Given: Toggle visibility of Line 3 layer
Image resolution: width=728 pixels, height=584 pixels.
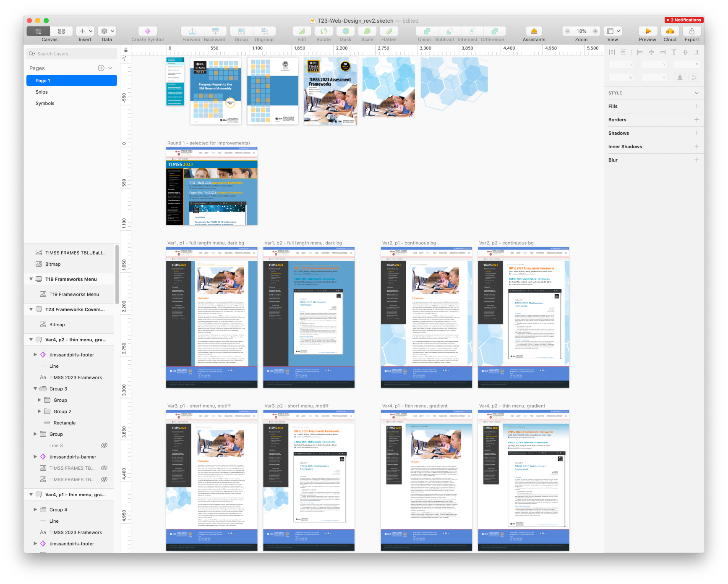Looking at the screenshot, I should (104, 445).
